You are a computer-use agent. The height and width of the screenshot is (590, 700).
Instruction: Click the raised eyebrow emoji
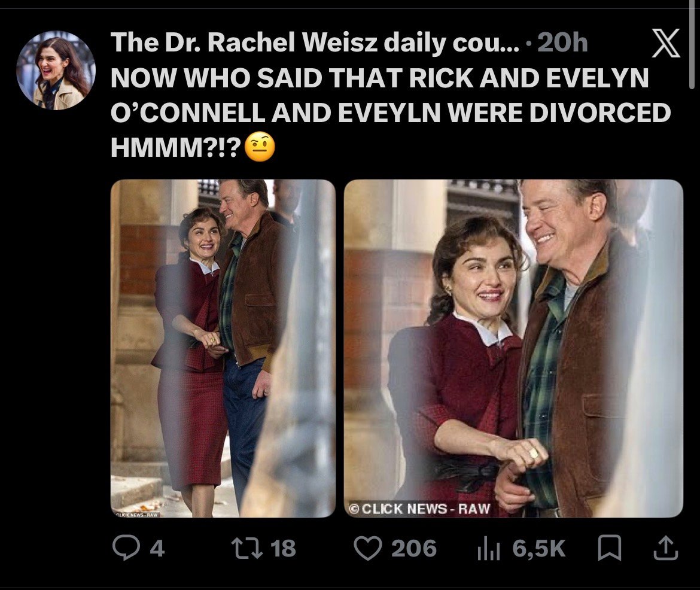[260, 147]
